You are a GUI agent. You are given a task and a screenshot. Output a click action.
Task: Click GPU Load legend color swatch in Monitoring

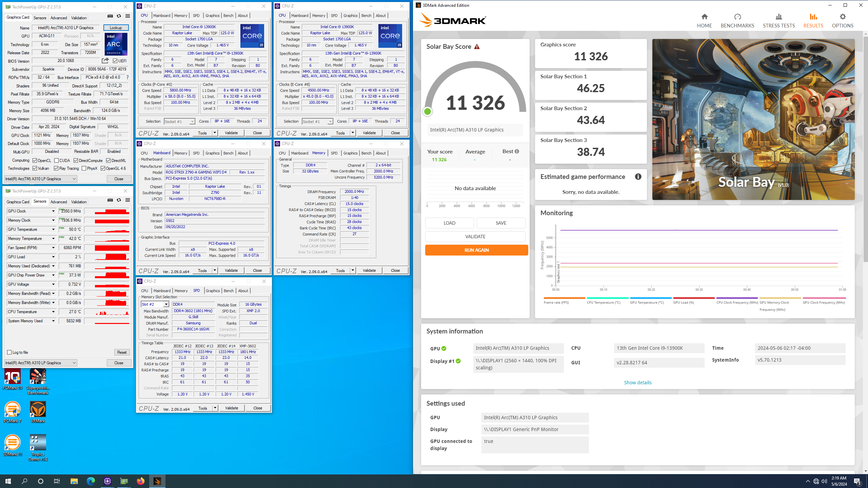(x=694, y=298)
